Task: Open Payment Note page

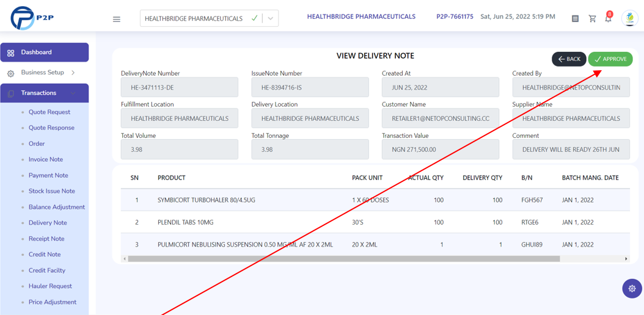Action: click(48, 175)
